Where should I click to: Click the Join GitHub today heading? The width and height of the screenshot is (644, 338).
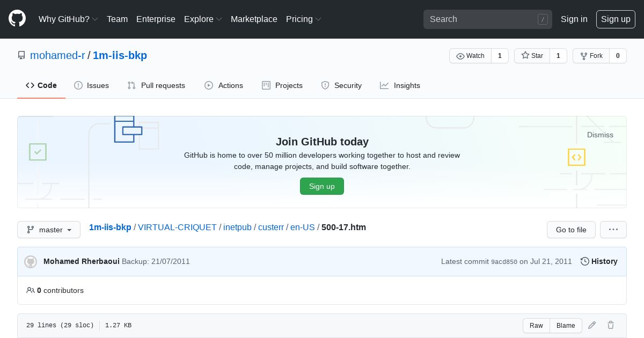tap(322, 142)
